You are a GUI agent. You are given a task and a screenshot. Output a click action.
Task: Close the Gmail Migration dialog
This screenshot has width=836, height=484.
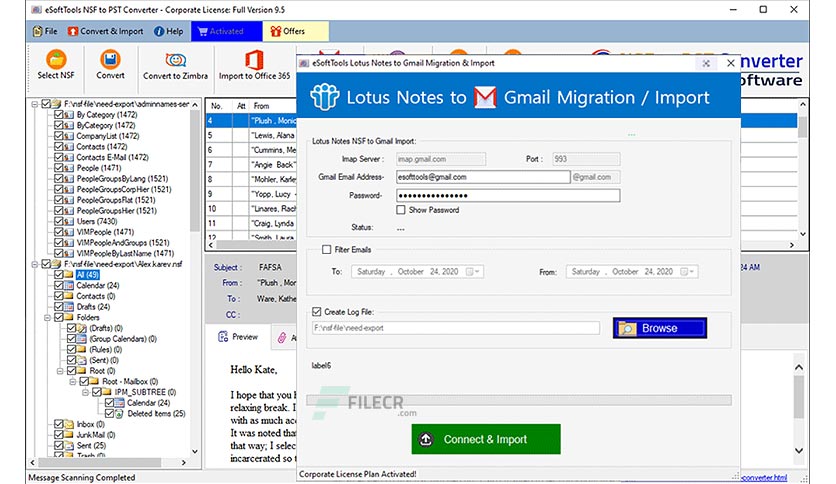pyautogui.click(x=730, y=63)
